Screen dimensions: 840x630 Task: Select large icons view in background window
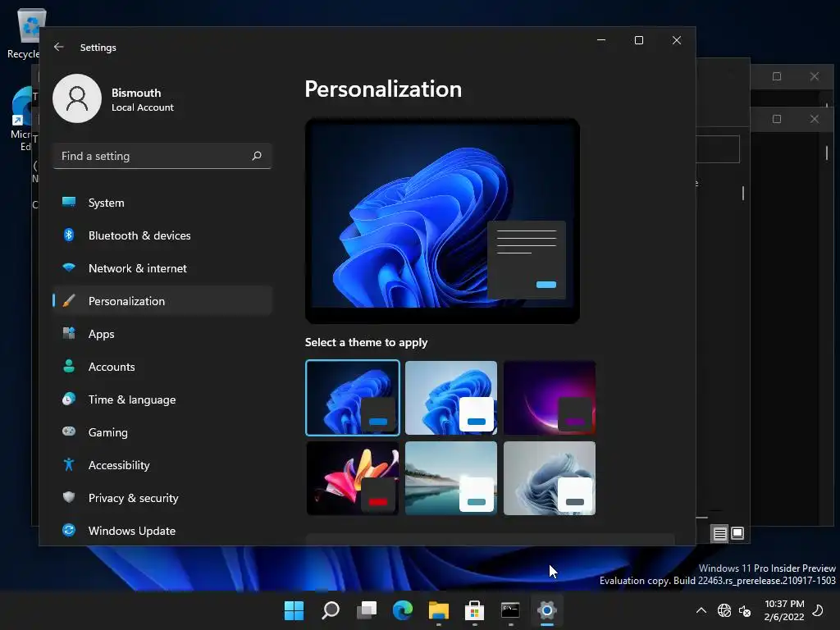tap(737, 533)
